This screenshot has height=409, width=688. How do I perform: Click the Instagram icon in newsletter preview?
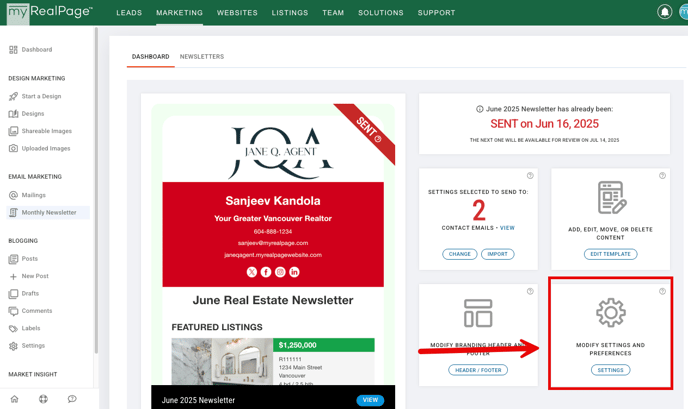click(x=280, y=272)
